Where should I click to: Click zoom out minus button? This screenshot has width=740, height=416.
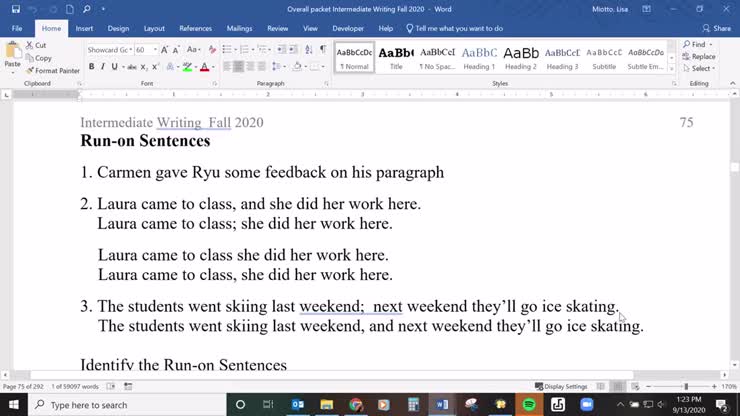[648, 386]
